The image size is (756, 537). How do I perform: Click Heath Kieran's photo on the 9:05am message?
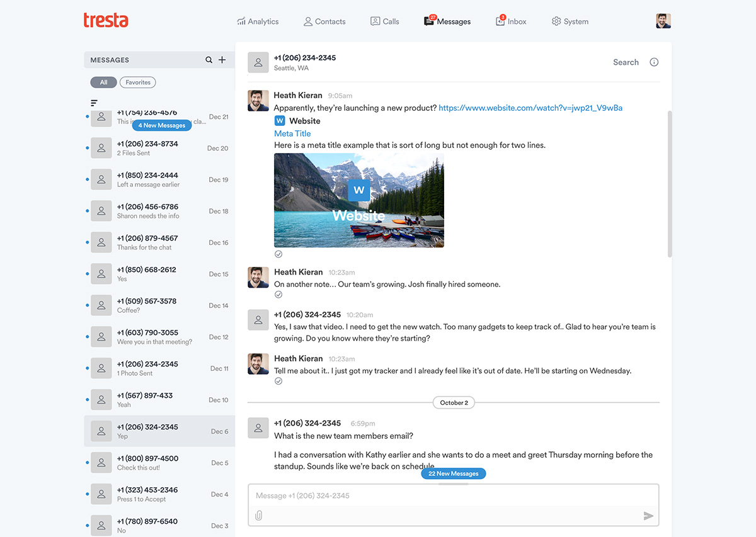258,101
